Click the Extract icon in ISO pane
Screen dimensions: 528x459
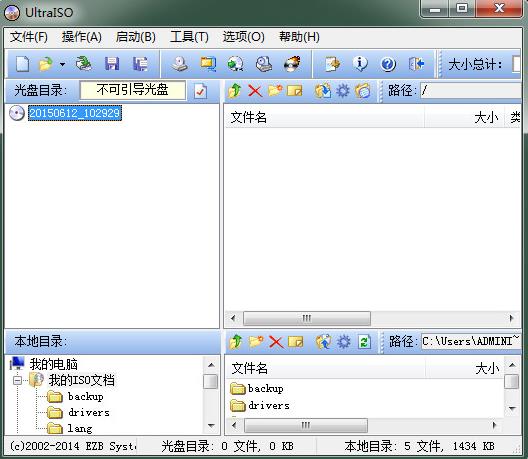pyautogui.click(x=323, y=91)
